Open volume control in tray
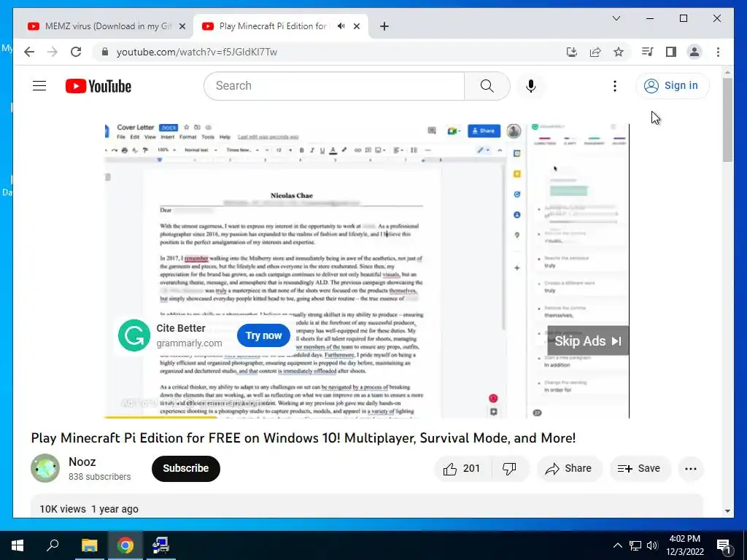This screenshot has height=560, width=747. (x=652, y=545)
